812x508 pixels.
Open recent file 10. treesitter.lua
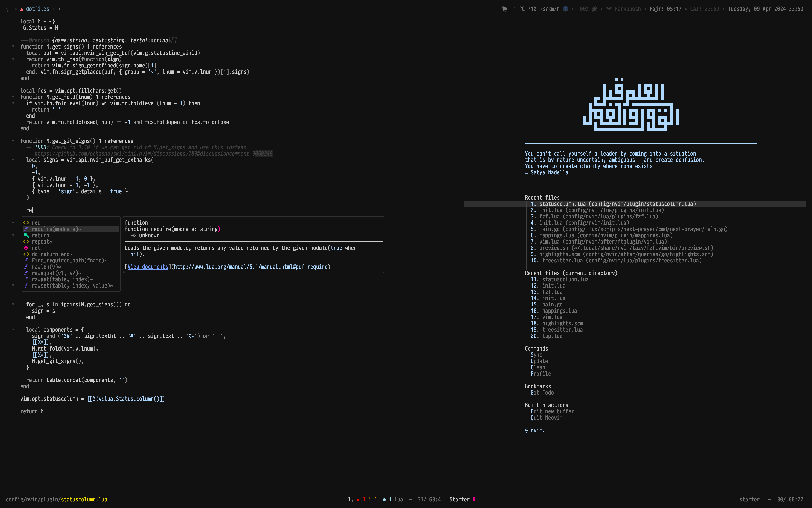[x=616, y=261]
